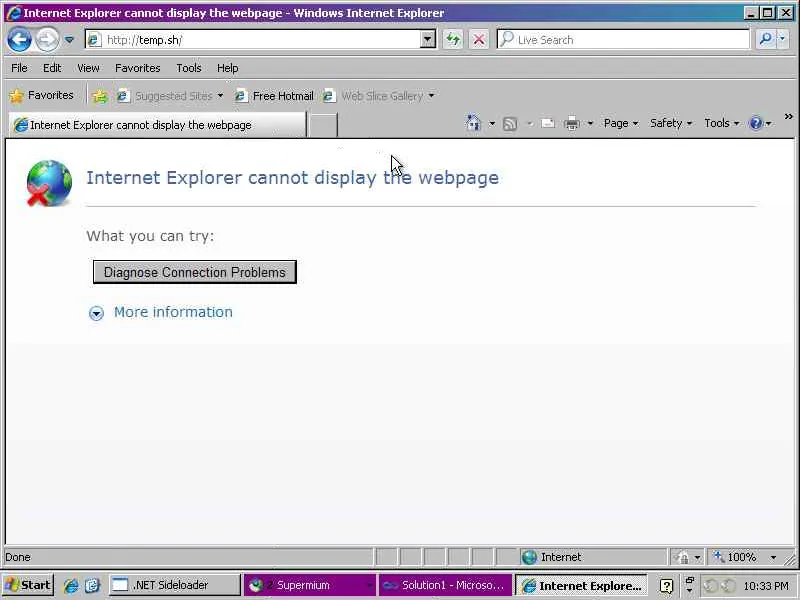Click 'What you can try:' text
This screenshot has height=600, width=800.
coord(151,236)
